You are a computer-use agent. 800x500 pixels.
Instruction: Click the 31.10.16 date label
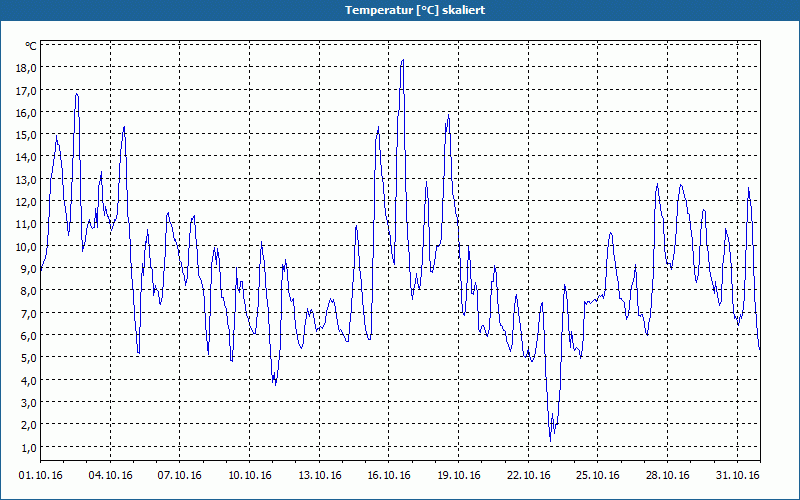pyautogui.click(x=737, y=475)
